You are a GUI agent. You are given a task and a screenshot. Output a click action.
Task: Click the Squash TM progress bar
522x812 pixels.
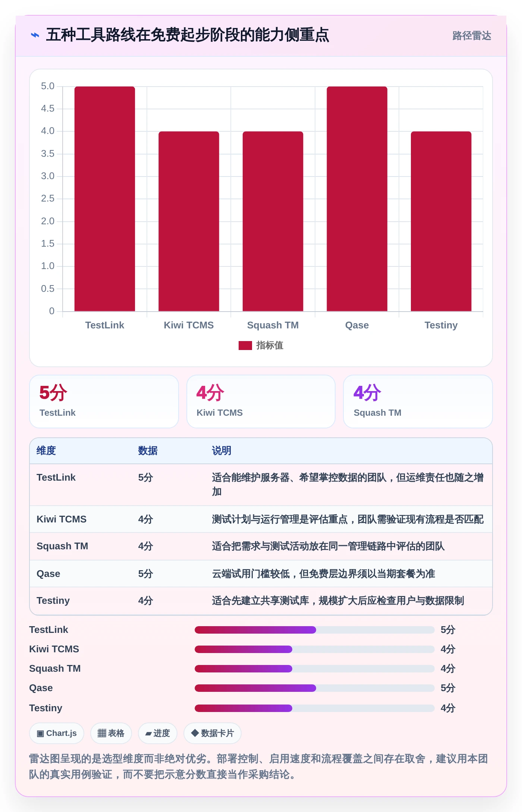pyautogui.click(x=315, y=669)
